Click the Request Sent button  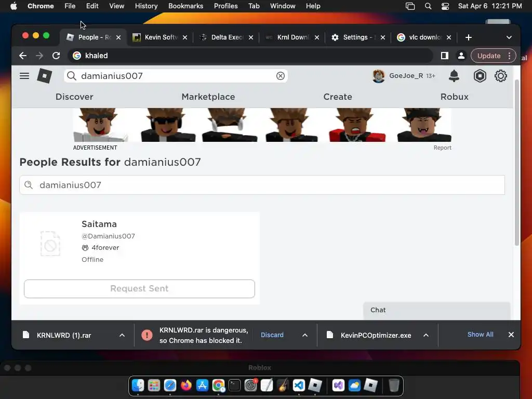pos(139,289)
